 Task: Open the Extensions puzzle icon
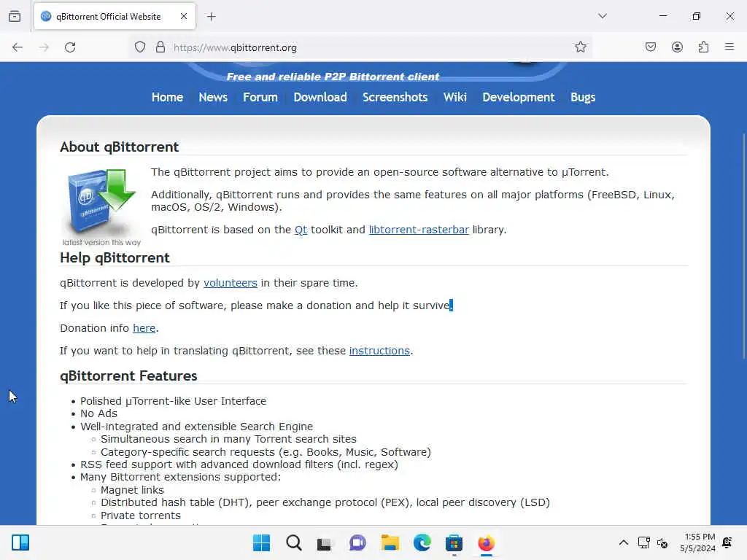(703, 47)
